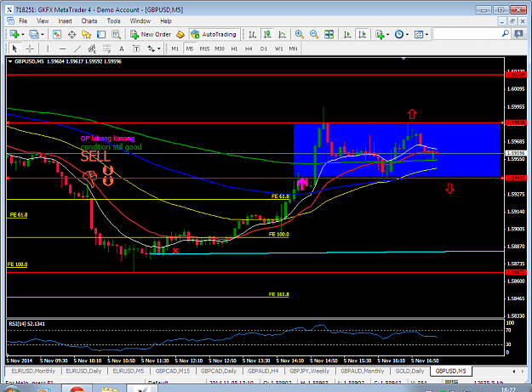Open the View menu

coord(43,21)
